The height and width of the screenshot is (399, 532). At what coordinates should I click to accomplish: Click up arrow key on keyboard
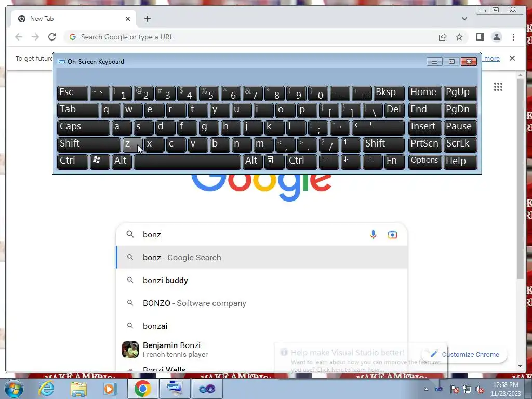(x=351, y=144)
